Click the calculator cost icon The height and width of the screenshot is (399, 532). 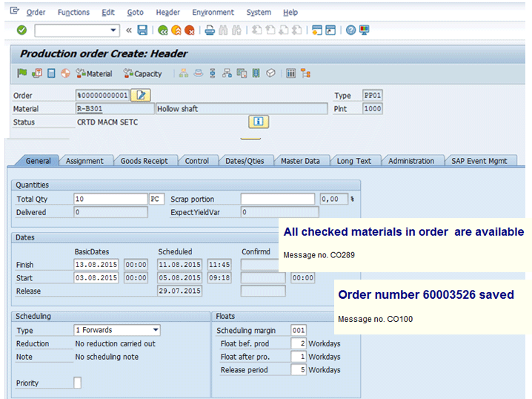(51, 73)
